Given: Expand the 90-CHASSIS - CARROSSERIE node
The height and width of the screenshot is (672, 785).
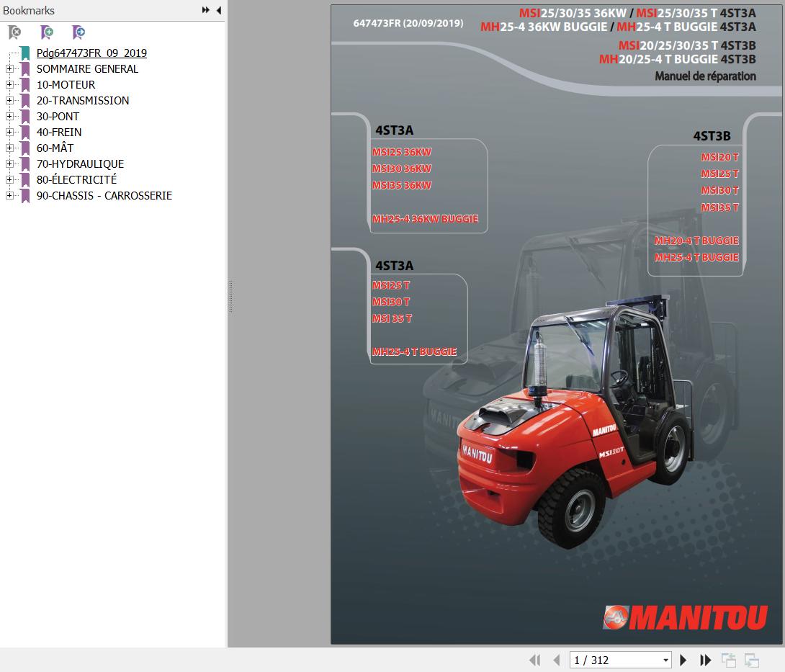Looking at the screenshot, I should point(9,195).
